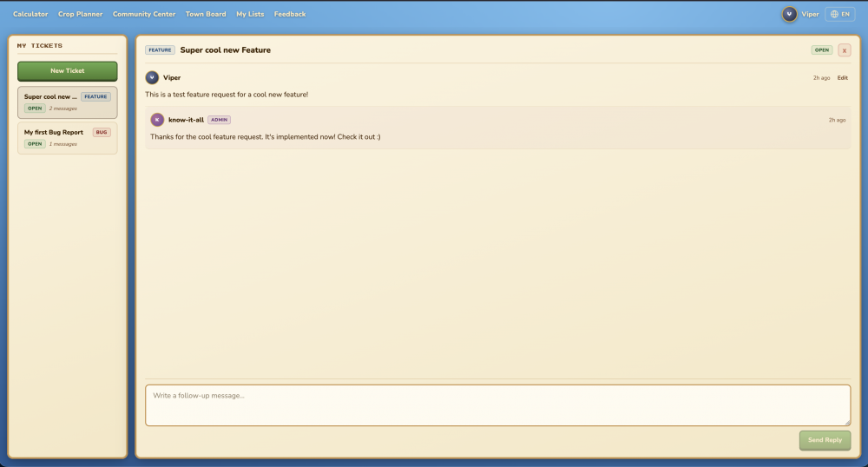The image size is (868, 467).
Task: Click Viper's avatar in the top navigation bar
Action: [x=789, y=14]
